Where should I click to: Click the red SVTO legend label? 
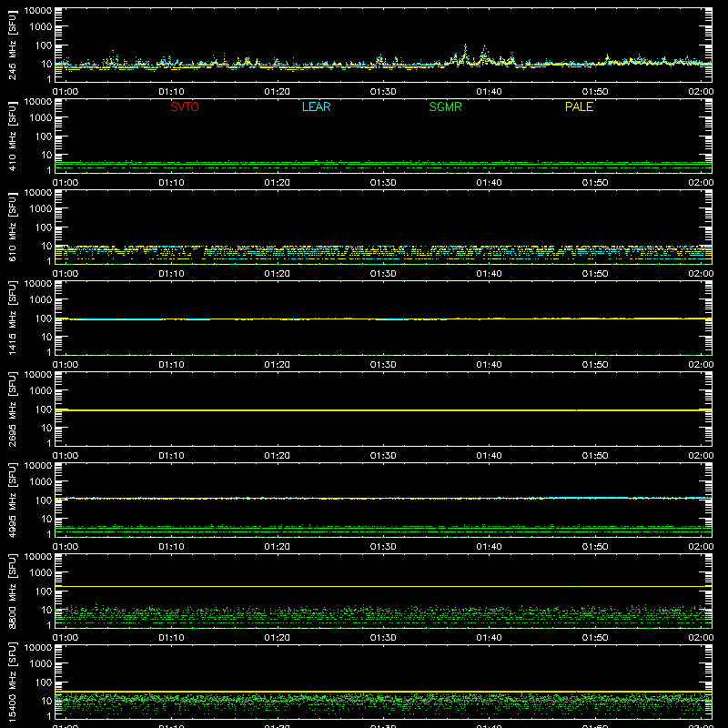point(185,106)
